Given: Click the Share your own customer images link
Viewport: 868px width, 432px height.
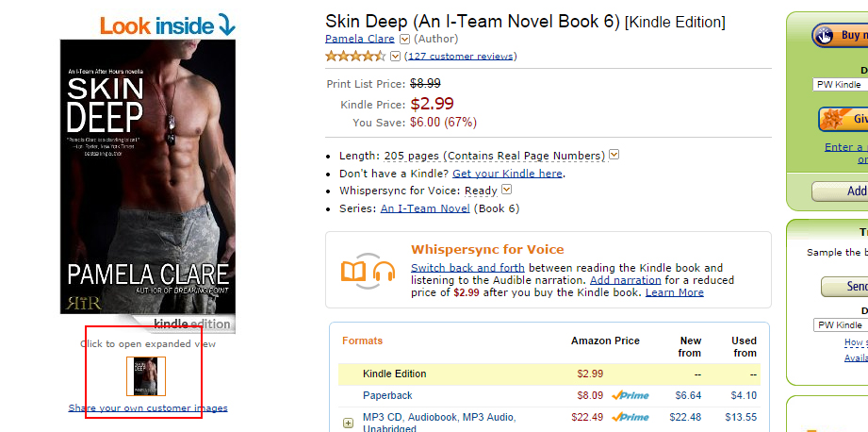Looking at the screenshot, I should 148,408.
